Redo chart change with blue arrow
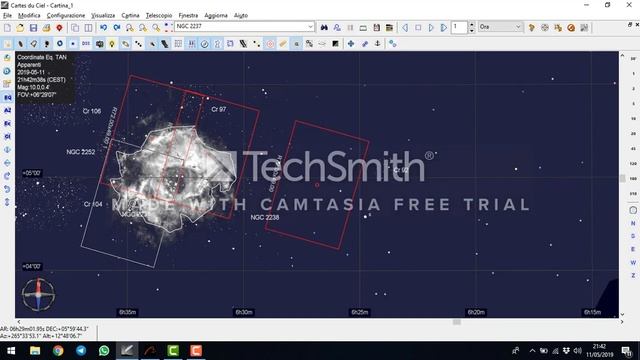Screen dimensions: 640x360 tap(117, 28)
